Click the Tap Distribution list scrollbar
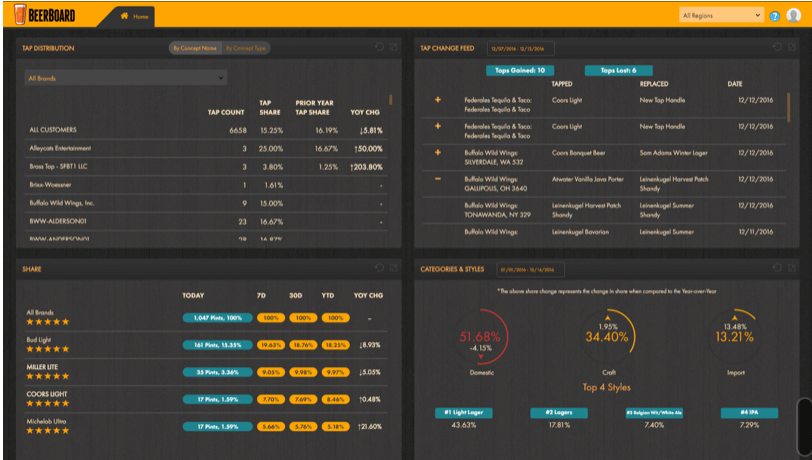 point(390,99)
